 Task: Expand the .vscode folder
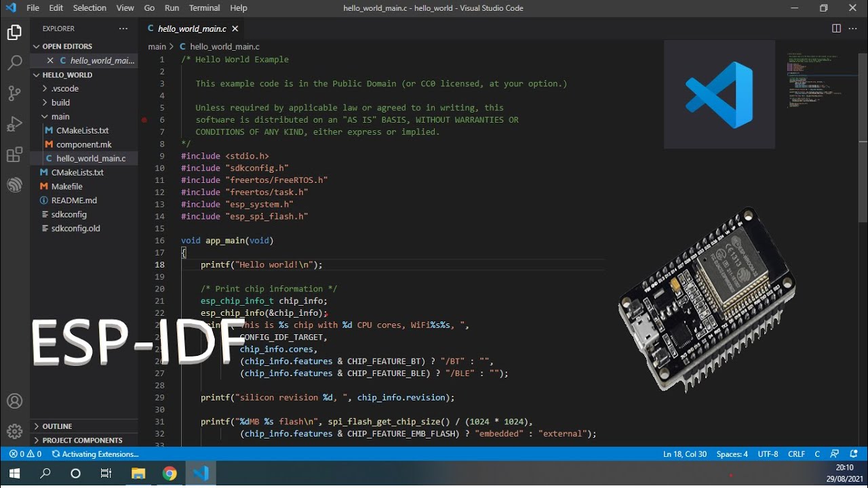coord(84,89)
